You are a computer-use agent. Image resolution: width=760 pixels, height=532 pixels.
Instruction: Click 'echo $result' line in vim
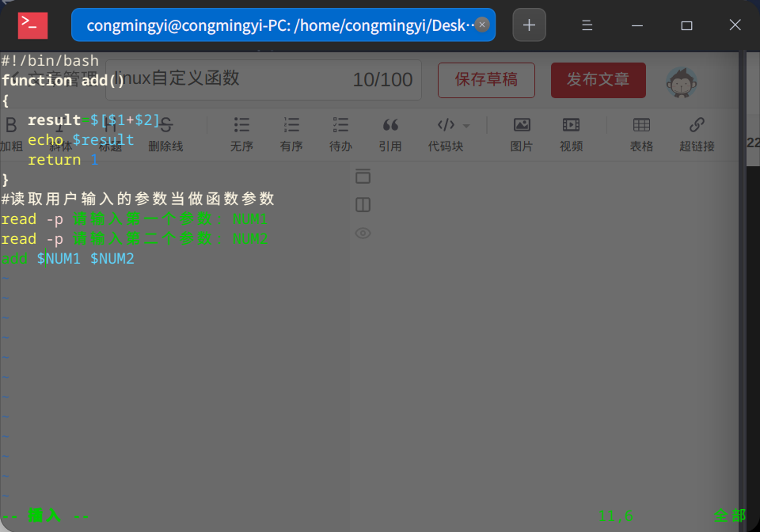pyautogui.click(x=81, y=139)
